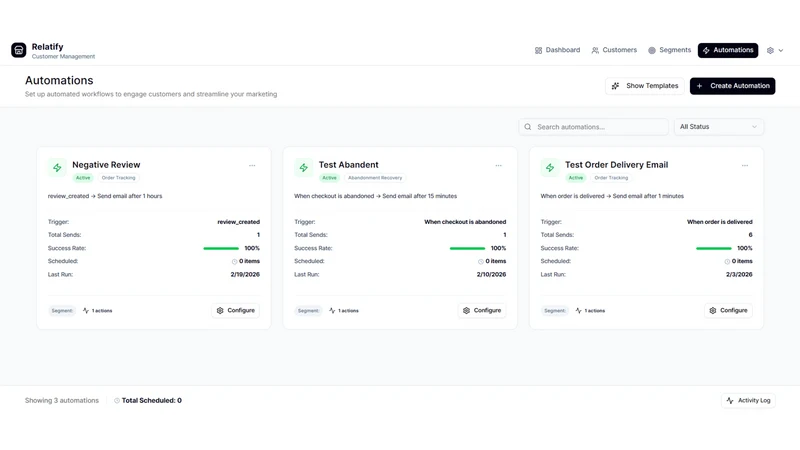Open Test Order Delivery Email options menu

click(745, 165)
